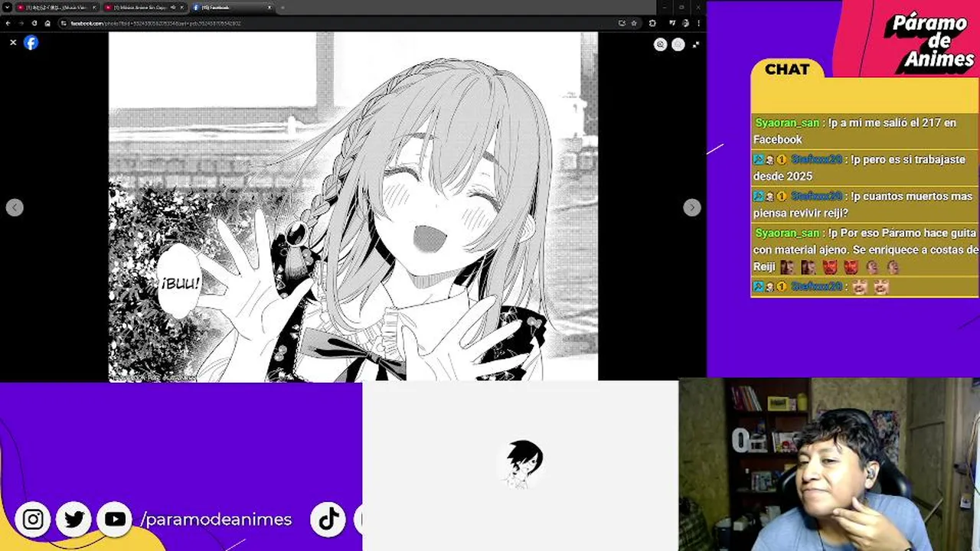Open the tab search dropdown
The height and width of the screenshot is (551, 980).
(x=7, y=8)
